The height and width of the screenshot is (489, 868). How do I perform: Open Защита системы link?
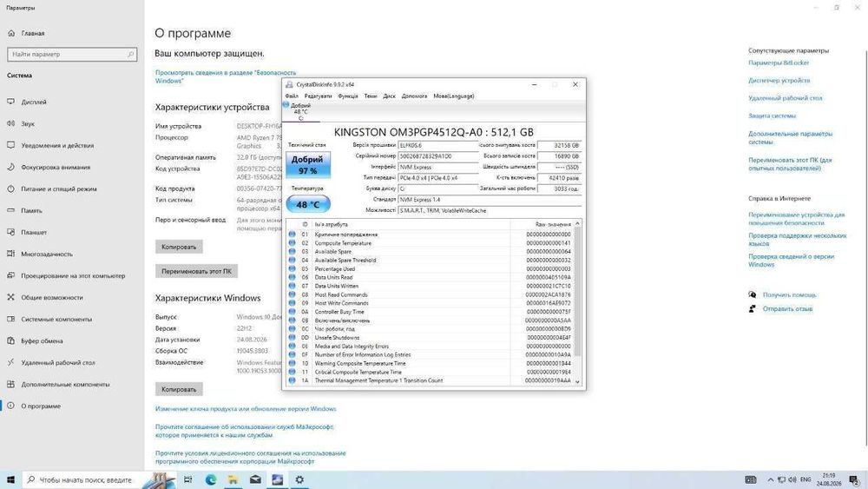(x=772, y=116)
